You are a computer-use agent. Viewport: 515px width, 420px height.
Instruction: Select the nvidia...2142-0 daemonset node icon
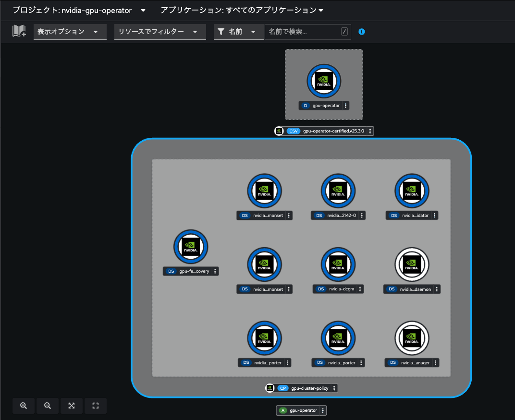[338, 191]
